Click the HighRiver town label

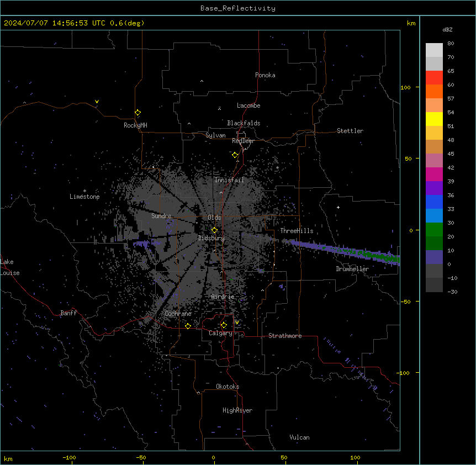point(237,410)
